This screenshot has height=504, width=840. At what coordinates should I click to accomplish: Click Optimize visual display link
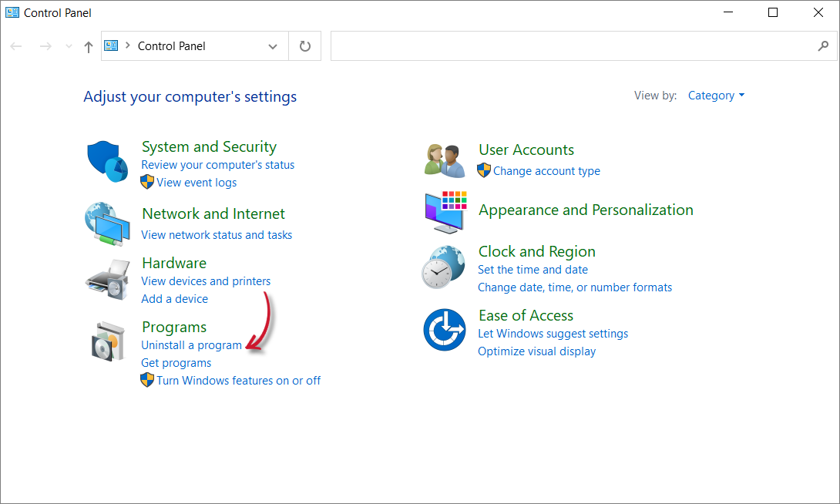point(537,351)
